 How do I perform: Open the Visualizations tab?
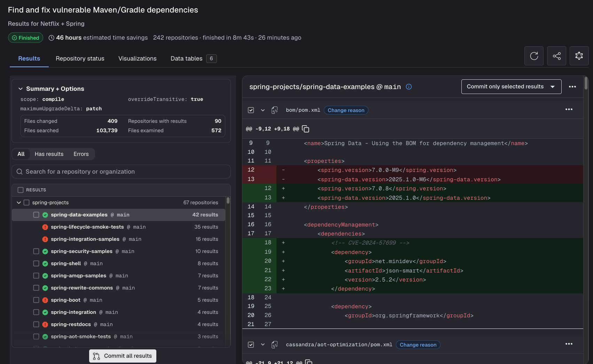click(x=138, y=58)
